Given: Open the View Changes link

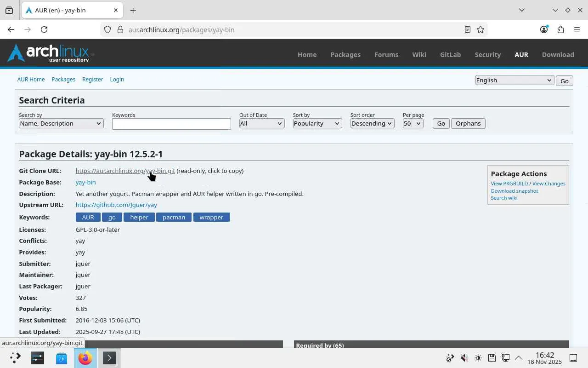Looking at the screenshot, I should [549, 184].
